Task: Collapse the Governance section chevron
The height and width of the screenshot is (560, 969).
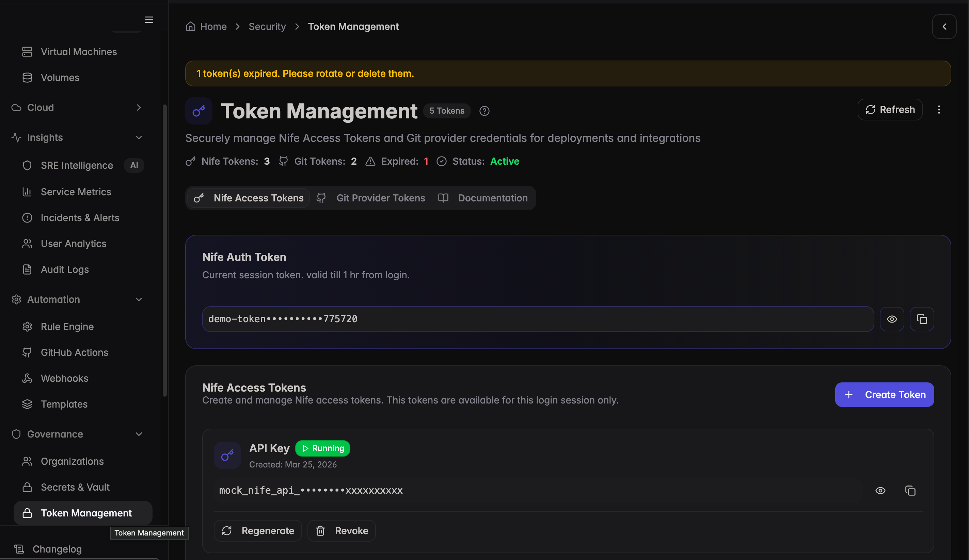Action: tap(139, 434)
